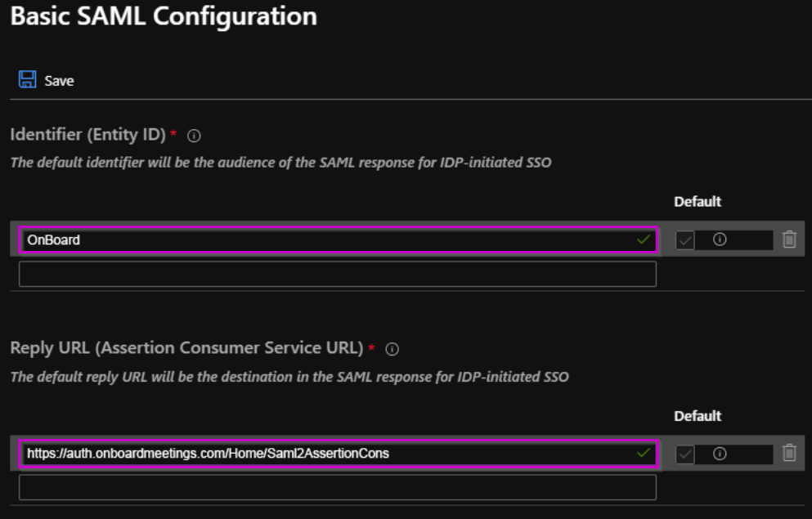This screenshot has width=812, height=519.
Task: Delete the OnBoard identifier with trash icon
Action: point(789,239)
